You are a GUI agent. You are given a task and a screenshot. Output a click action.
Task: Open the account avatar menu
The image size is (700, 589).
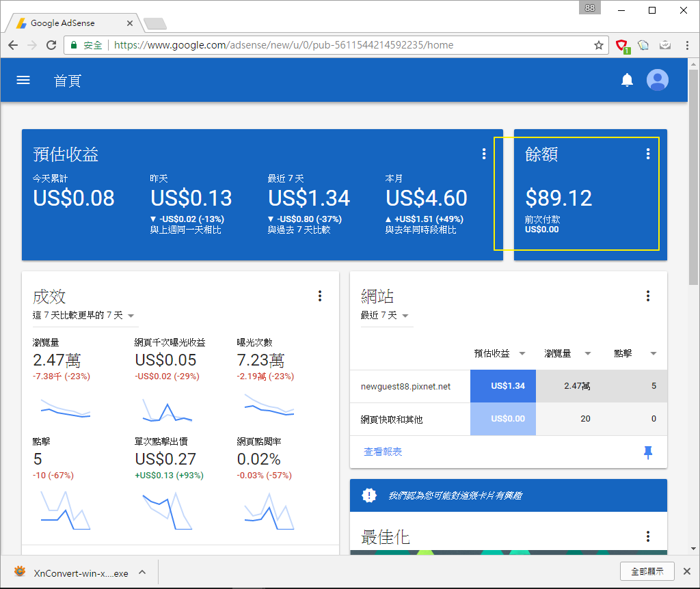click(657, 81)
